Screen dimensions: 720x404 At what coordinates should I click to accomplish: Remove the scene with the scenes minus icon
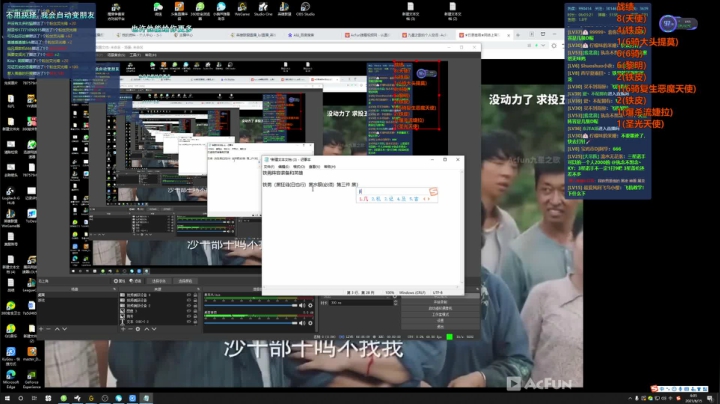pyautogui.click(x=48, y=329)
